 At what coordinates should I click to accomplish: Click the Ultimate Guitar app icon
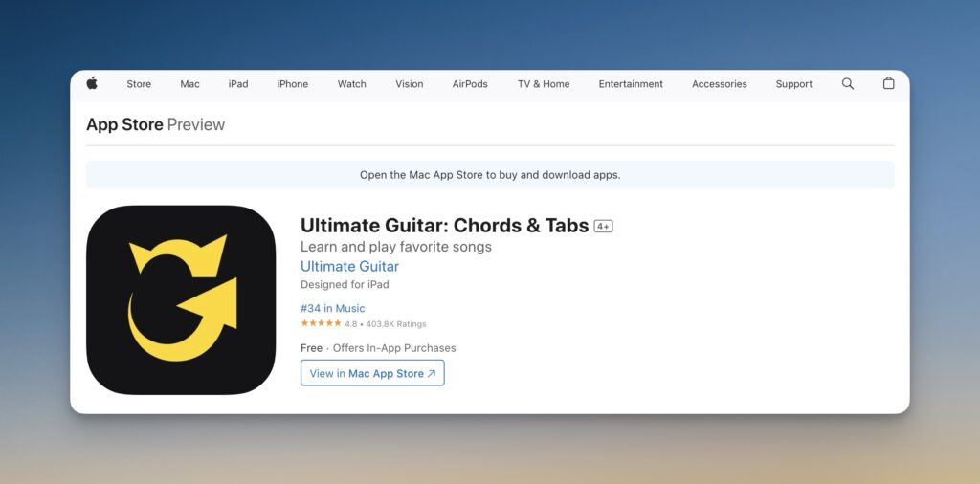click(181, 299)
